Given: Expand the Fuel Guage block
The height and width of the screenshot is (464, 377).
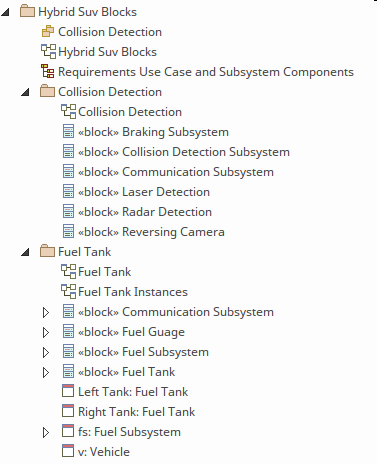Looking at the screenshot, I should (x=46, y=332).
